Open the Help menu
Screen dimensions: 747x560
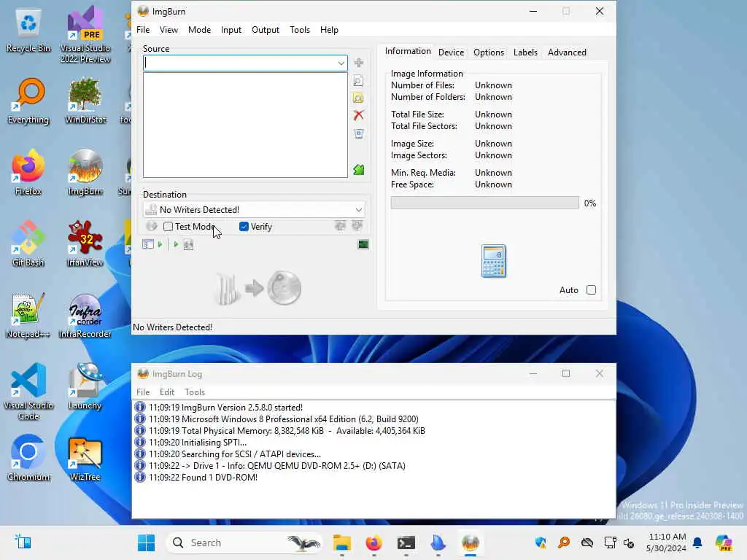(x=329, y=29)
